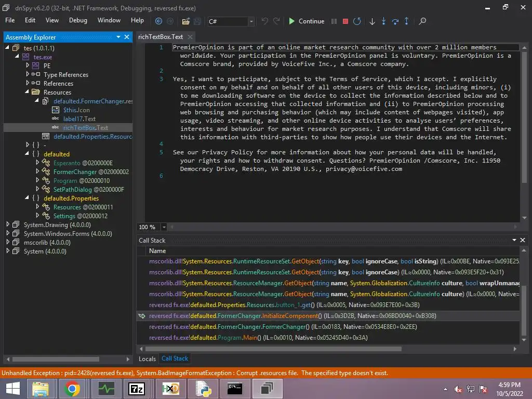
Task: Switch to the Locals tab
Action: pyautogui.click(x=147, y=358)
